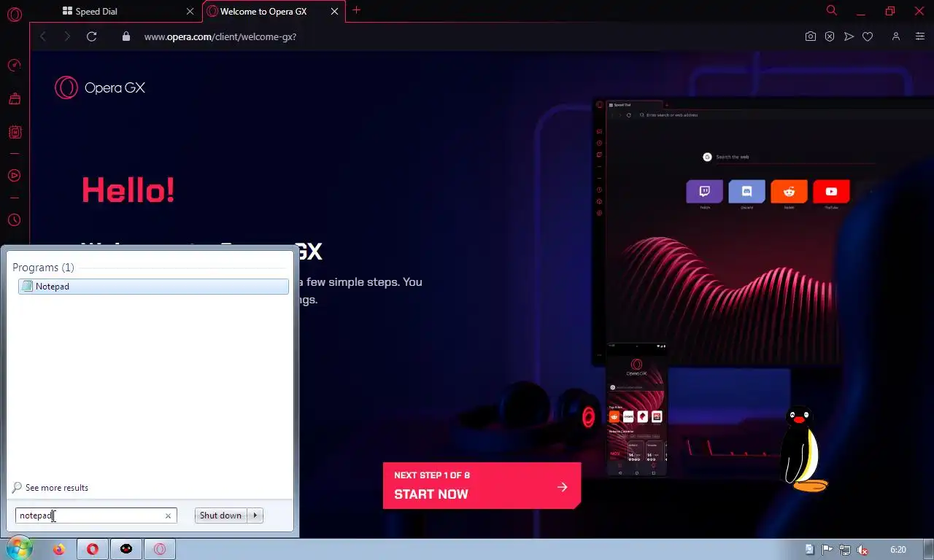This screenshot has width=934, height=560.
Task: Open a new tab with plus button
Action: point(356,10)
